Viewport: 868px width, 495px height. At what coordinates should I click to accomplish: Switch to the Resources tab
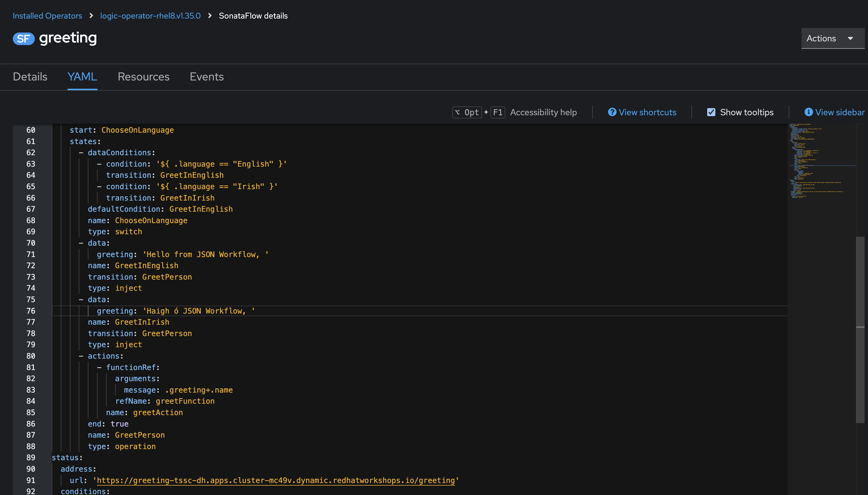coord(143,77)
